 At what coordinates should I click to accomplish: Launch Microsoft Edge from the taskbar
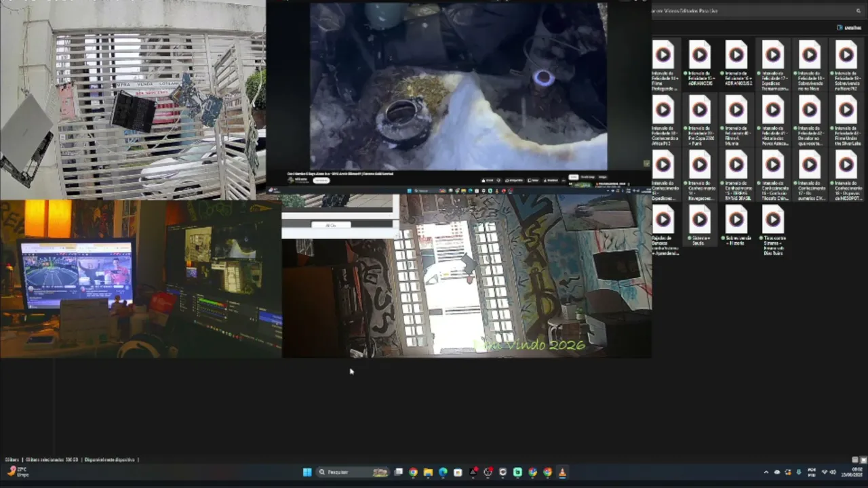[x=443, y=472]
